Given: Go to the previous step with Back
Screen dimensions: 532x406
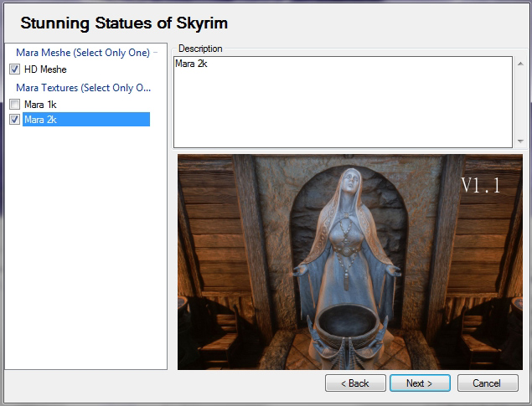Looking at the screenshot, I should click(355, 383).
